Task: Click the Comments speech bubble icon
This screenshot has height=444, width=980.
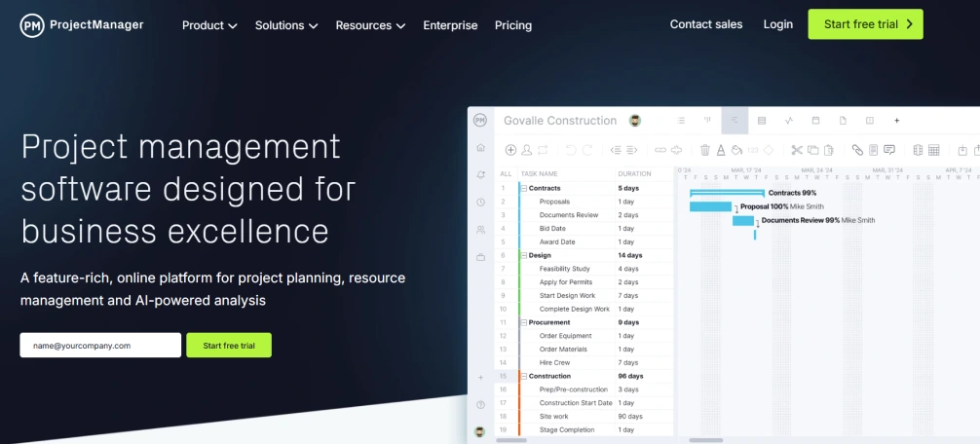Action: [x=889, y=150]
